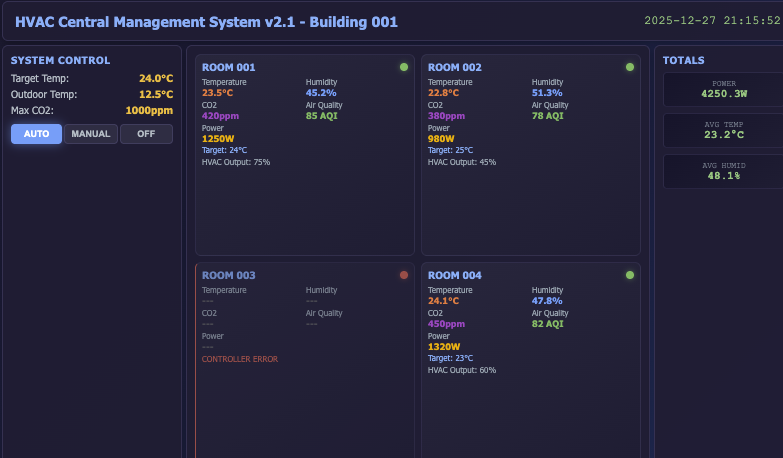This screenshot has height=458, width=783.
Task: Click Room 002 Air Quality 78 AQI
Action: pos(548,116)
